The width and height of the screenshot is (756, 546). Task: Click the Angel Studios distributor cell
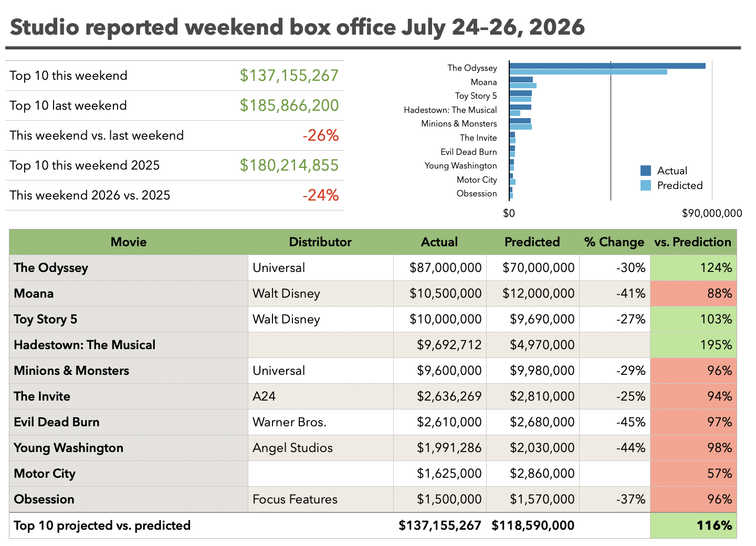tap(321, 448)
